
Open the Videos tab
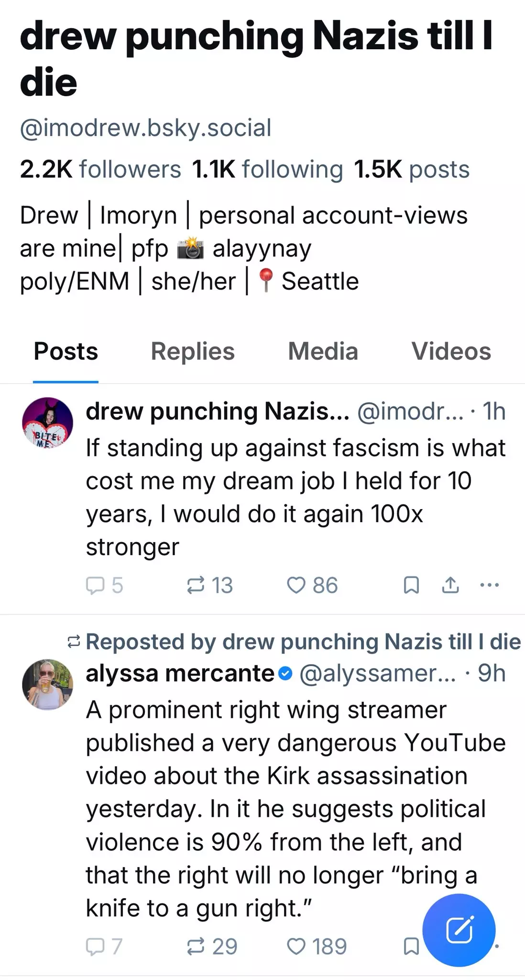pos(451,351)
